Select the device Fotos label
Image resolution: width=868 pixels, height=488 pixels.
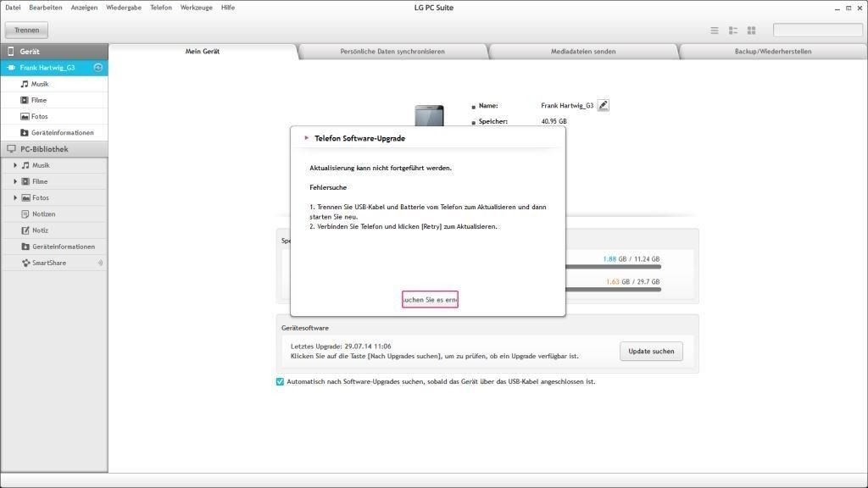(39, 117)
